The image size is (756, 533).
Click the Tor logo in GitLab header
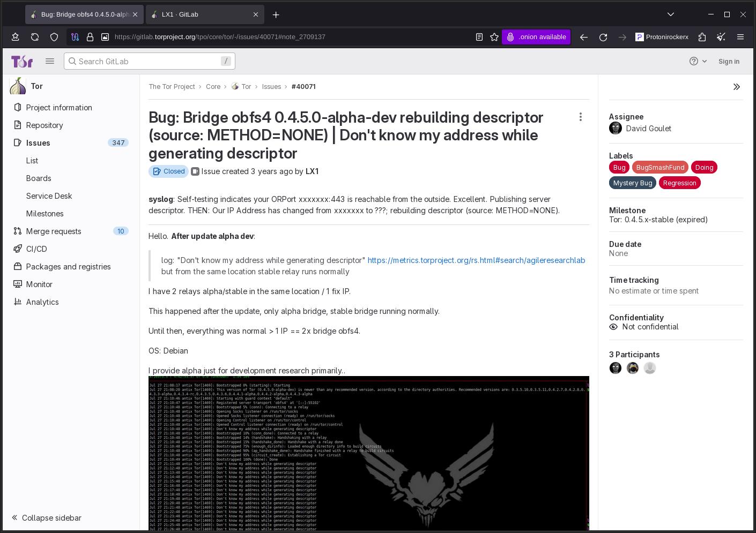(22, 62)
